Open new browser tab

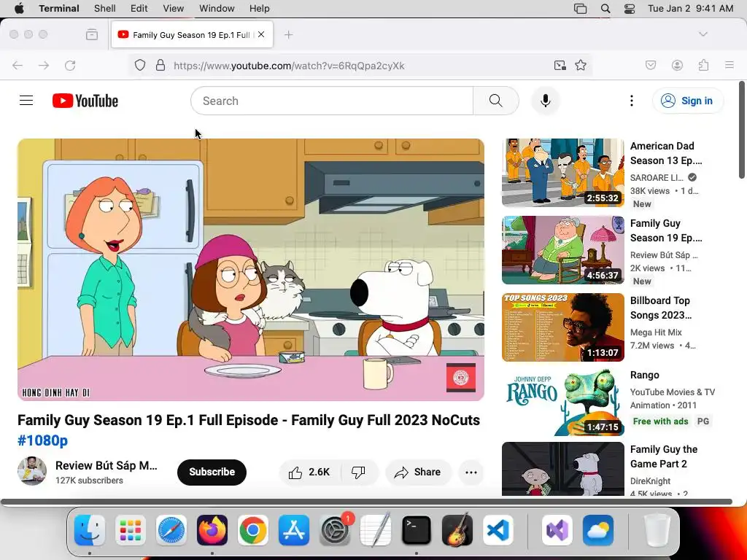coord(288,34)
